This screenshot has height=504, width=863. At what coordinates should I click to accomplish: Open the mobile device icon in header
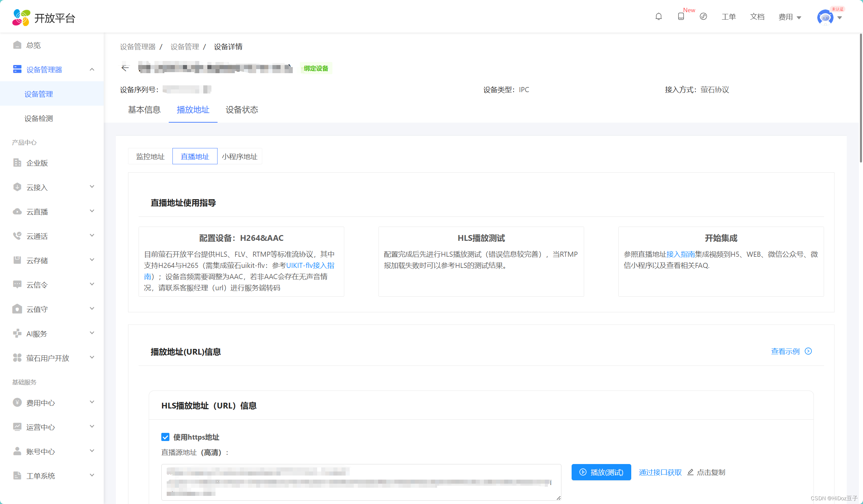(681, 17)
